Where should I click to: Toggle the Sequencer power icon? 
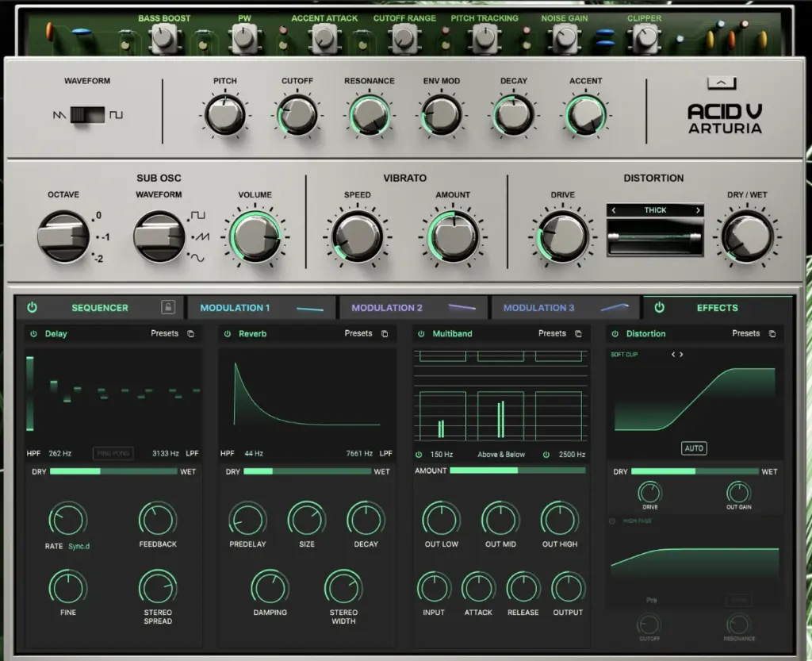pos(32,307)
